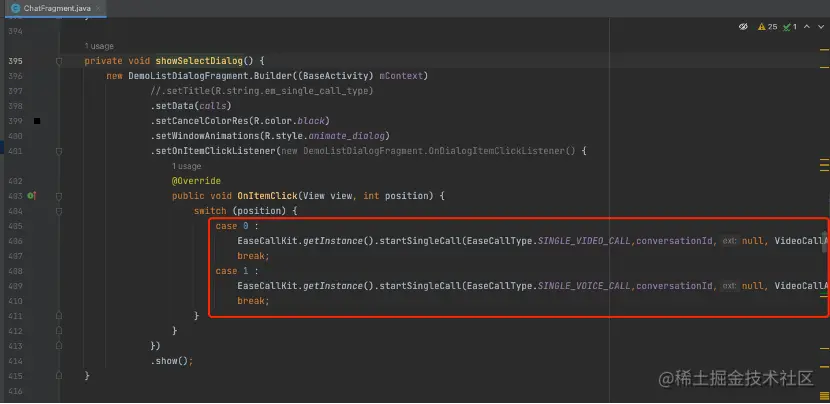830x404 pixels.
Task: Click the animate_dialog style reference
Action: point(347,136)
